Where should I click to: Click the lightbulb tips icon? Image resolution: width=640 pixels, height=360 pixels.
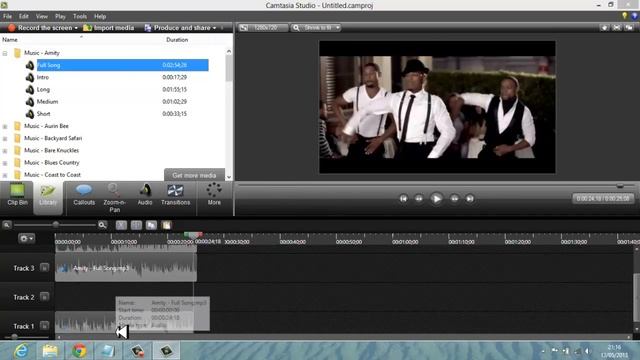tap(624, 16)
